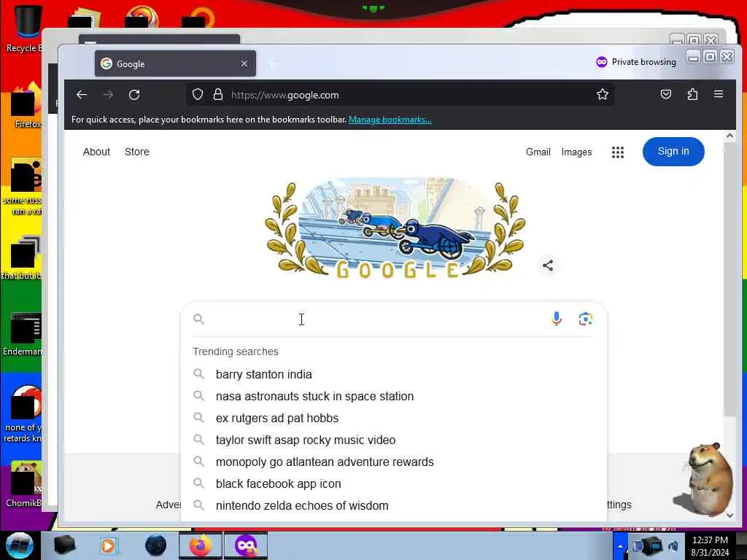Show hidden system tray icons
Viewport: 747px width, 560px height.
[x=620, y=546]
